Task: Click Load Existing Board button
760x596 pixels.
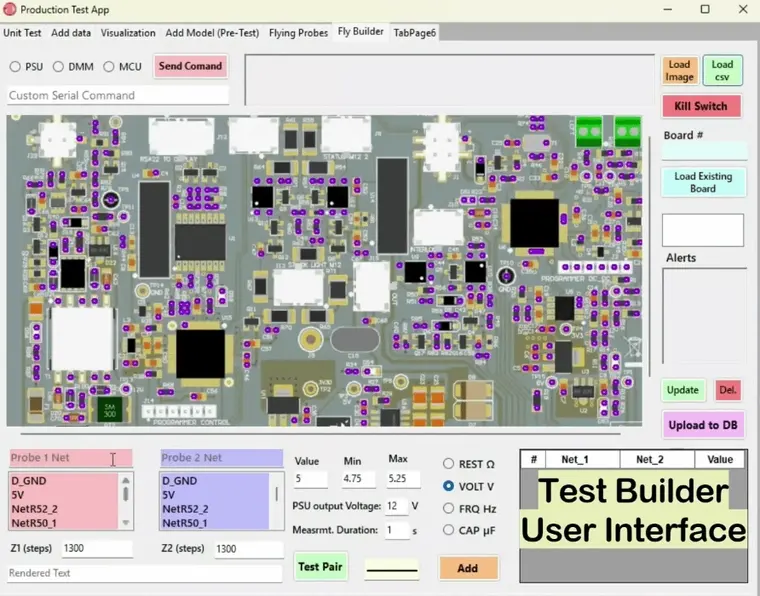Action: tap(703, 182)
